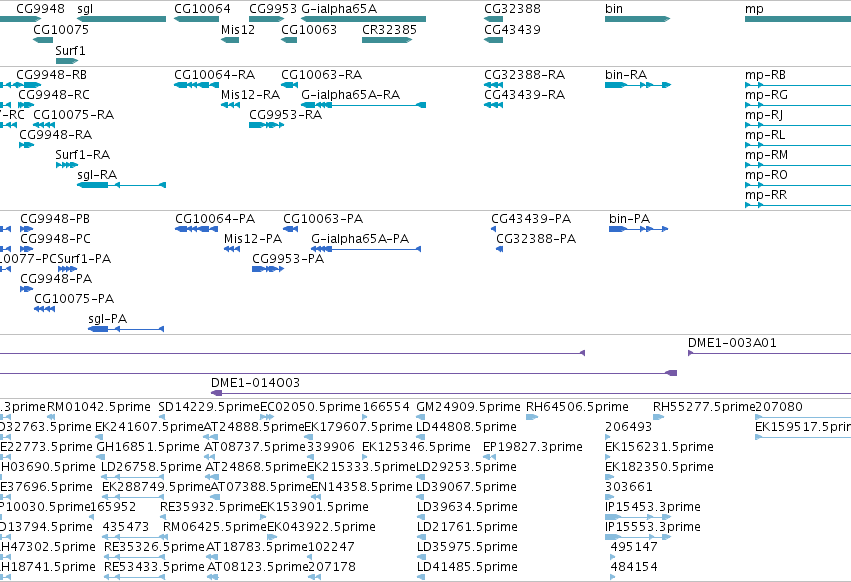
Task: Select the CG43439 gene label
Action: [512, 29]
